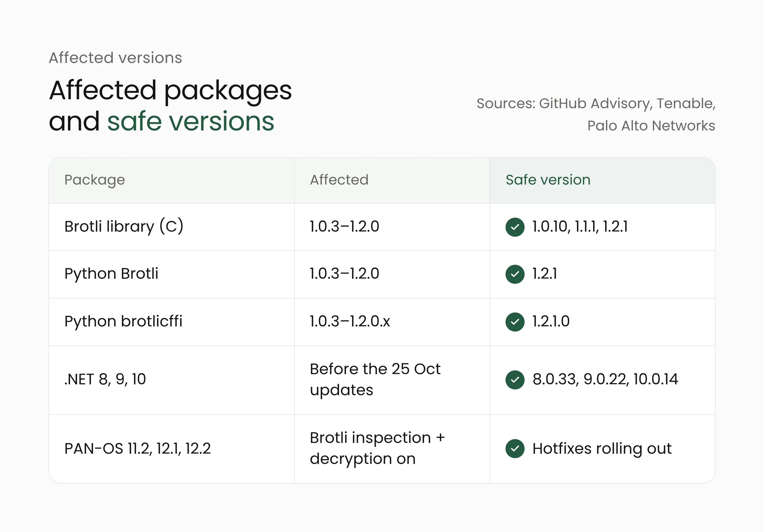Image resolution: width=764 pixels, height=532 pixels.
Task: Click affected range 1.0.3–1.2.0 in Python Brotli row
Action: point(344,274)
